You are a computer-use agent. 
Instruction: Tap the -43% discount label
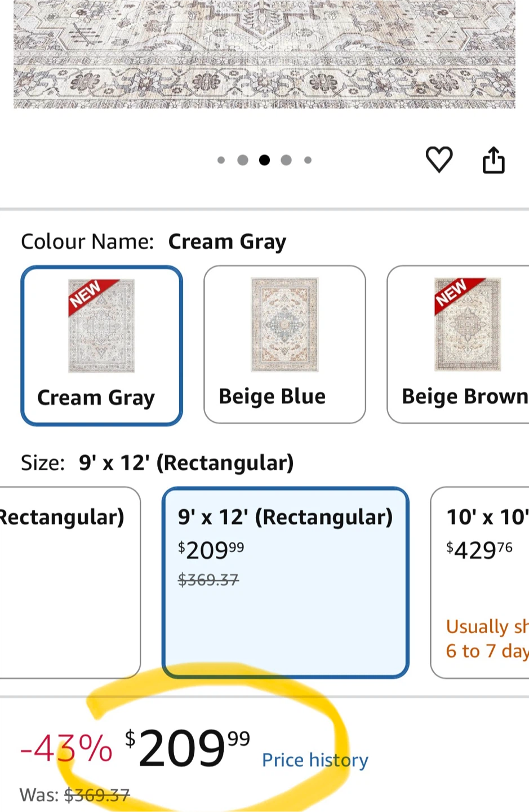pos(66,749)
